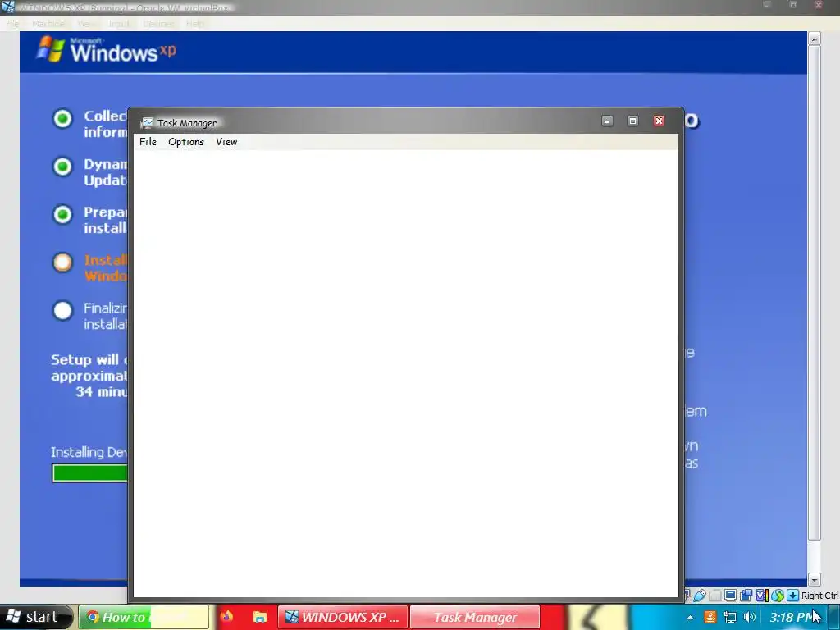Image resolution: width=840 pixels, height=630 pixels.
Task: Click the Preparing installation step radio indicator
Action: click(x=62, y=214)
